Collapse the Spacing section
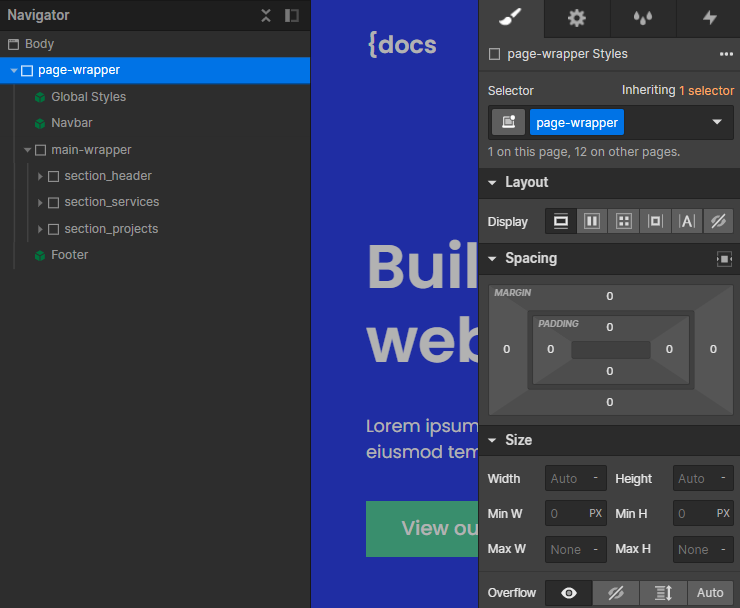 tap(492, 259)
